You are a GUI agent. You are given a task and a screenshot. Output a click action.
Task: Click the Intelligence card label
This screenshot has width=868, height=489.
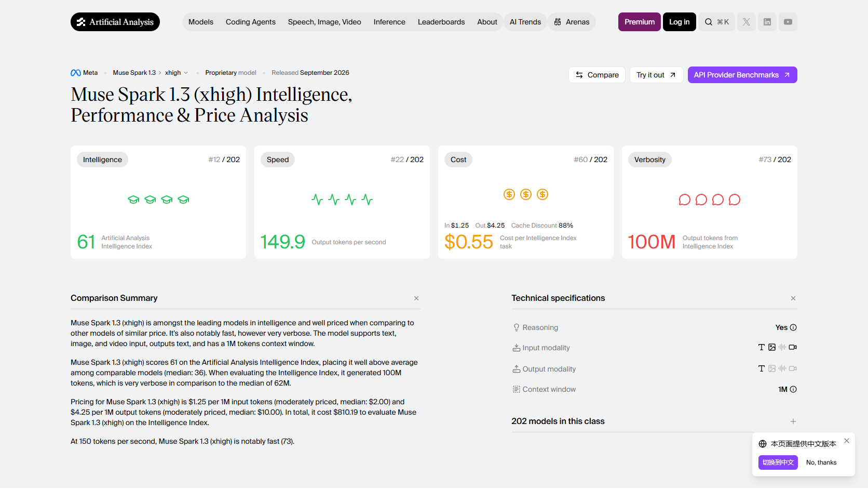tap(102, 160)
